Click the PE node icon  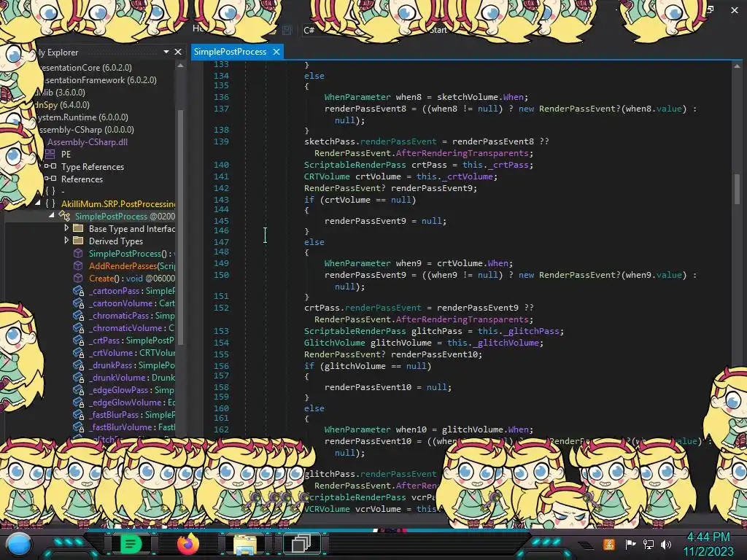click(x=50, y=154)
